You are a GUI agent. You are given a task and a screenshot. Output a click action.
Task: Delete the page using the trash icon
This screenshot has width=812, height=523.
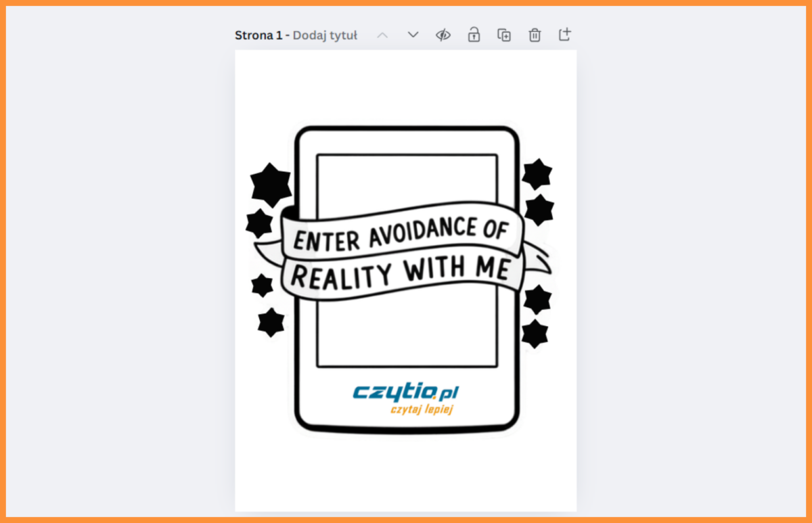pos(535,35)
